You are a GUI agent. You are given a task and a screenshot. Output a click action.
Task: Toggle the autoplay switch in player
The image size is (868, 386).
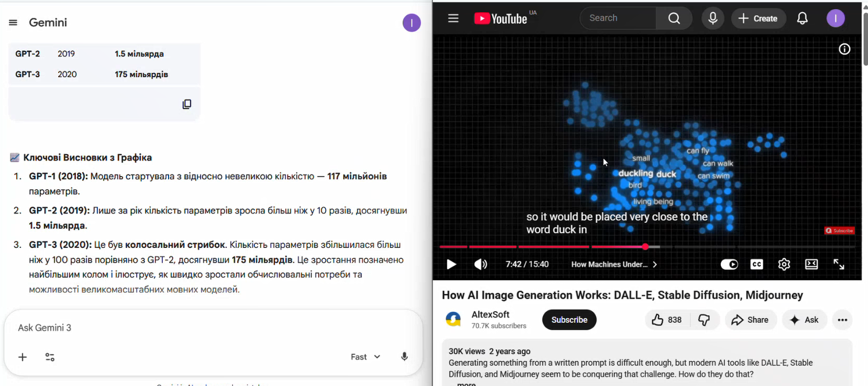click(x=729, y=265)
